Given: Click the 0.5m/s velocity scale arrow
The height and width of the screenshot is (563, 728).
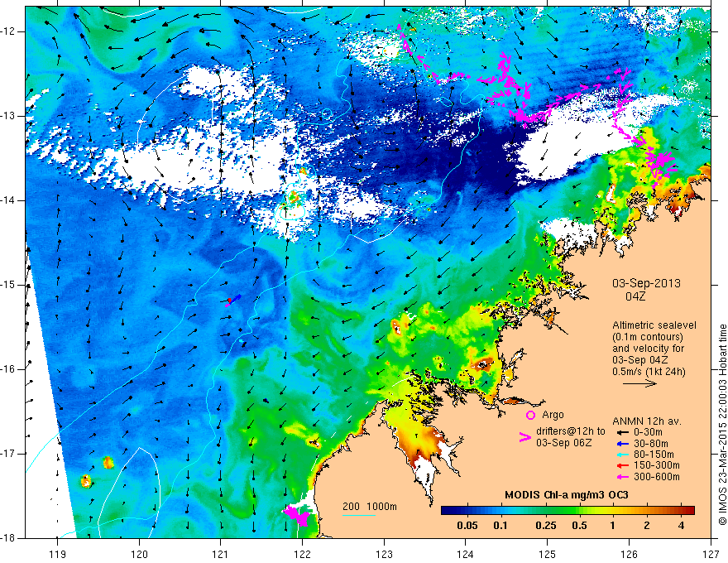Looking at the screenshot, I should 639,383.
